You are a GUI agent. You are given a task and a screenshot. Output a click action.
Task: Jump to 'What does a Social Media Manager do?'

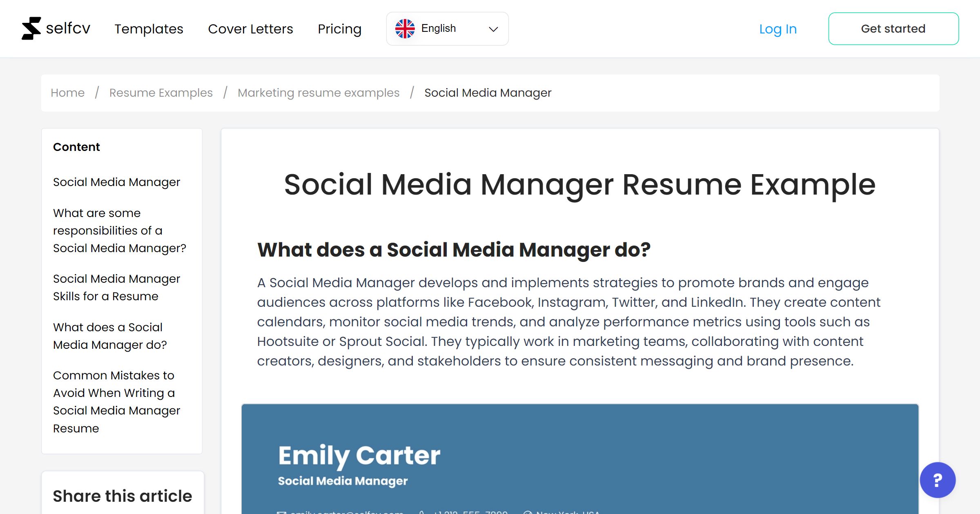tap(109, 336)
